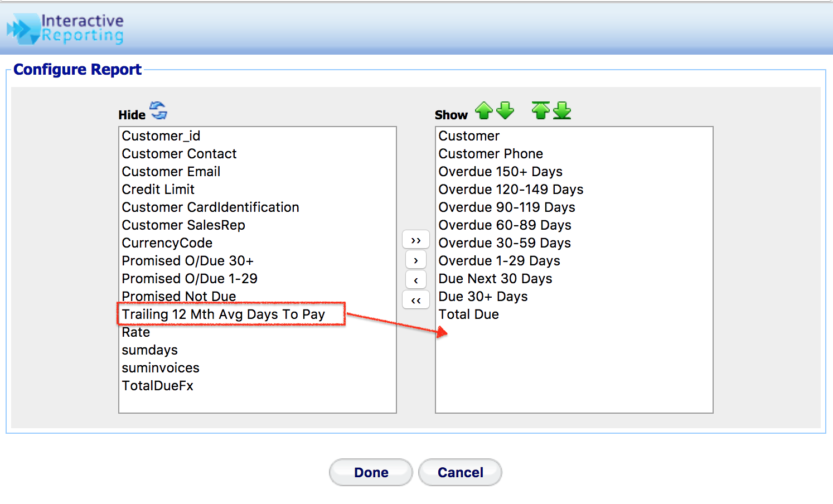The width and height of the screenshot is (833, 504).
Task: Select CurrencyCode in Hide list
Action: (258, 243)
